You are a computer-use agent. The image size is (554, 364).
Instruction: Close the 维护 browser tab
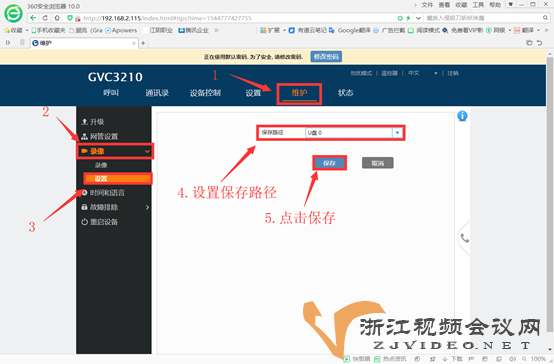(x=134, y=43)
